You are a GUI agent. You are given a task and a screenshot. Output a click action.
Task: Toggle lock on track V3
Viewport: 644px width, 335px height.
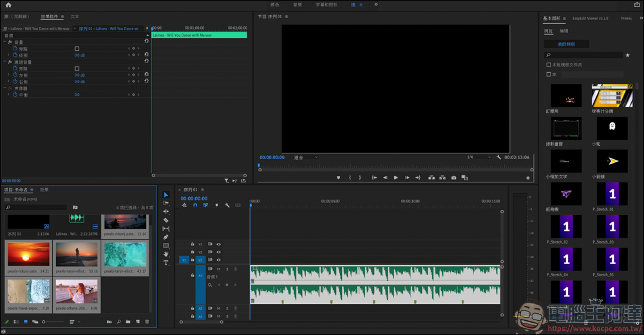click(x=192, y=244)
